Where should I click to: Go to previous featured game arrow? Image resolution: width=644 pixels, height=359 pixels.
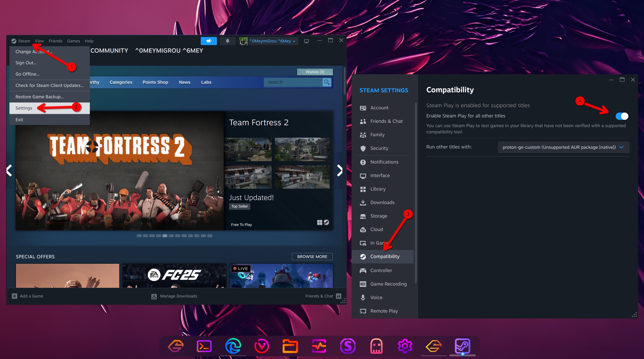click(9, 171)
